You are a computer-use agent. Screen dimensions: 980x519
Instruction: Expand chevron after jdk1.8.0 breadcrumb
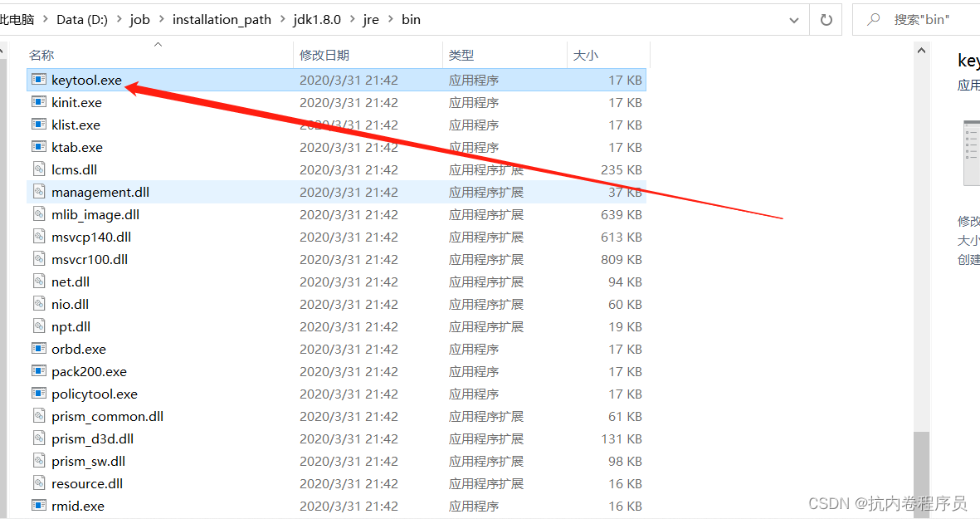pyautogui.click(x=353, y=20)
